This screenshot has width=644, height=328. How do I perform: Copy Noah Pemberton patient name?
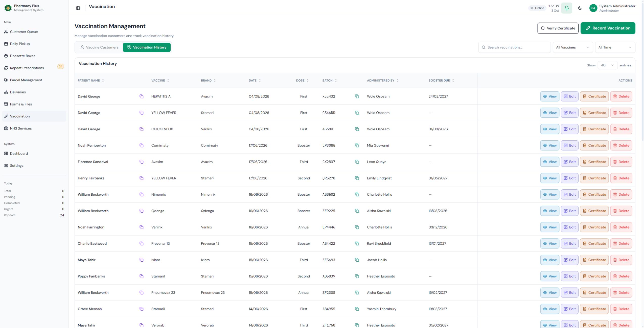click(x=142, y=145)
